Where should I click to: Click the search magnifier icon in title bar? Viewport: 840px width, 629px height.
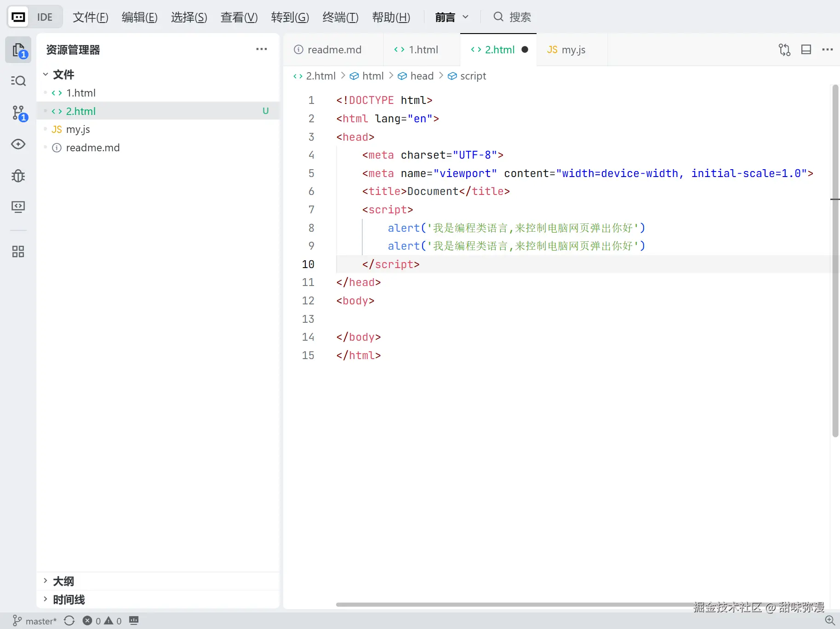click(x=498, y=17)
